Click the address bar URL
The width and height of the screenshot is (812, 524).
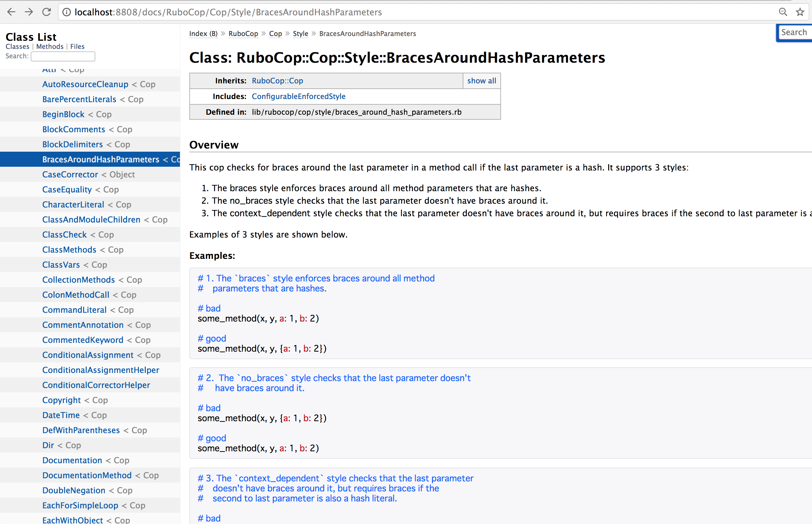tap(228, 12)
